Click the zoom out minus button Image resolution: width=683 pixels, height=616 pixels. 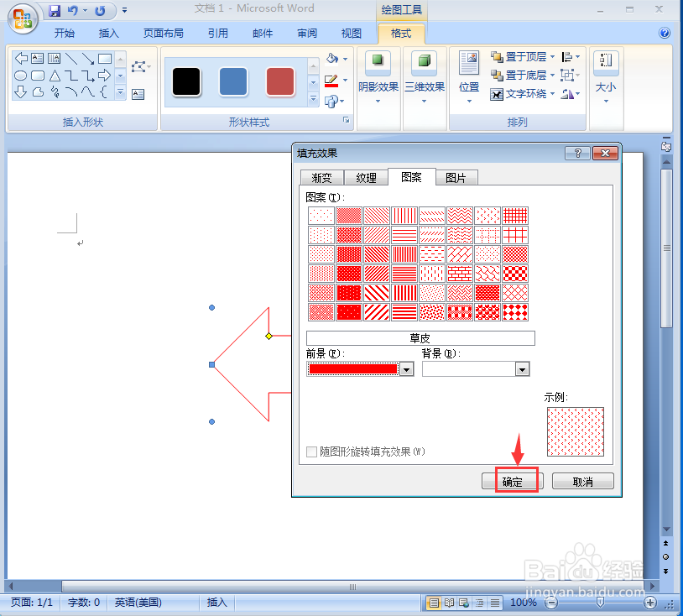click(x=551, y=603)
